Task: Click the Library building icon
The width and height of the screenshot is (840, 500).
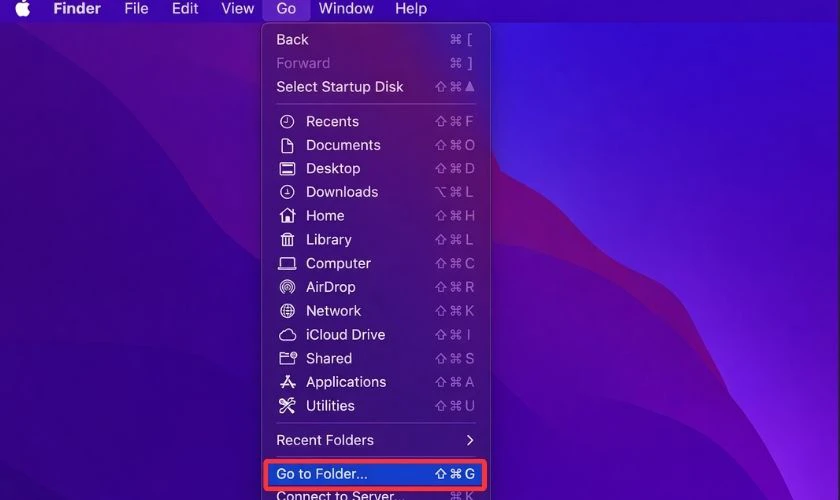Action: (x=287, y=240)
